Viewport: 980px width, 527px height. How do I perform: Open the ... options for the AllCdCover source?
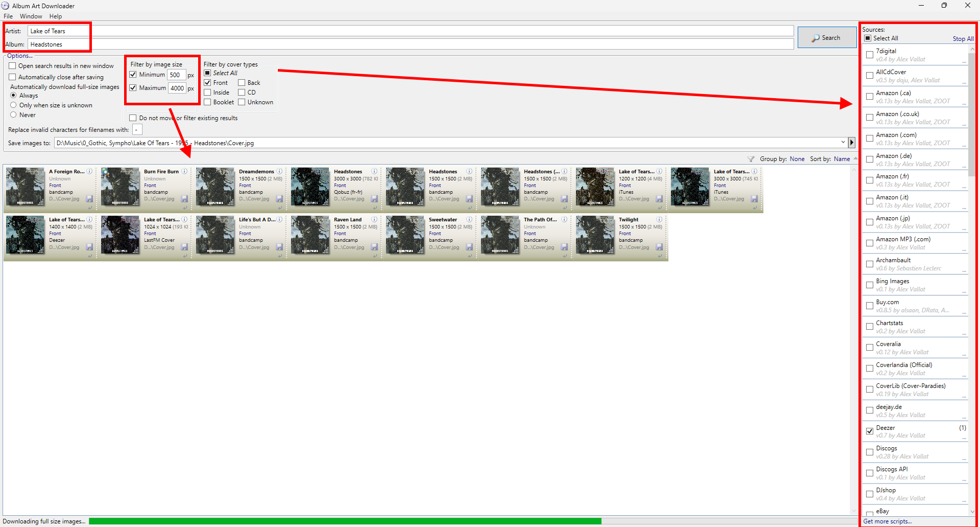pyautogui.click(x=964, y=82)
